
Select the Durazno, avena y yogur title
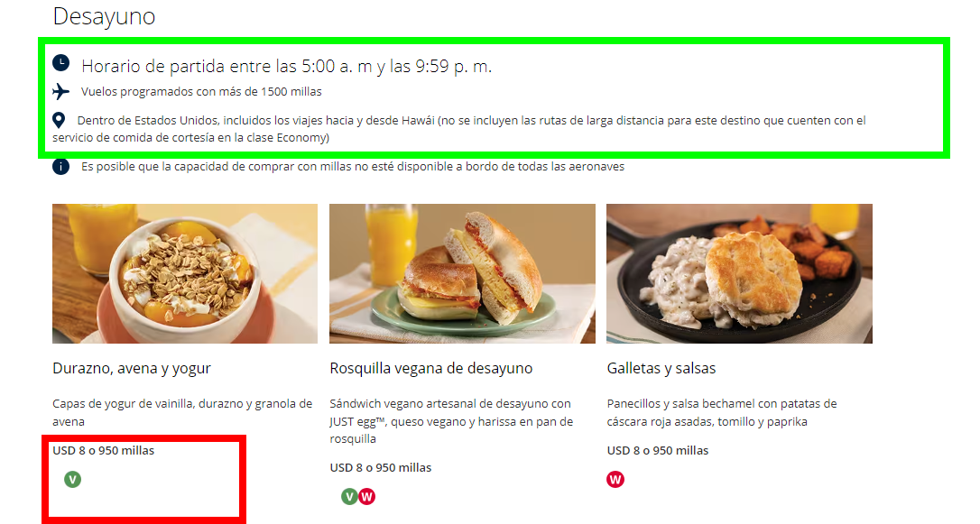[132, 369]
